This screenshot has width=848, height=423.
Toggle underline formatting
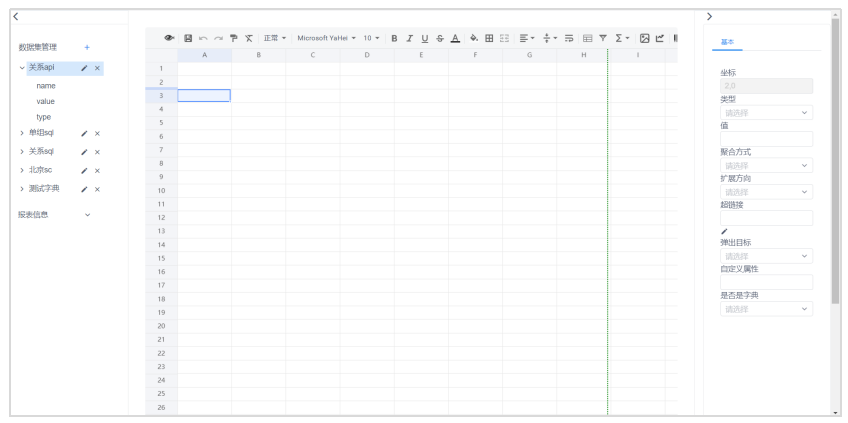click(425, 38)
